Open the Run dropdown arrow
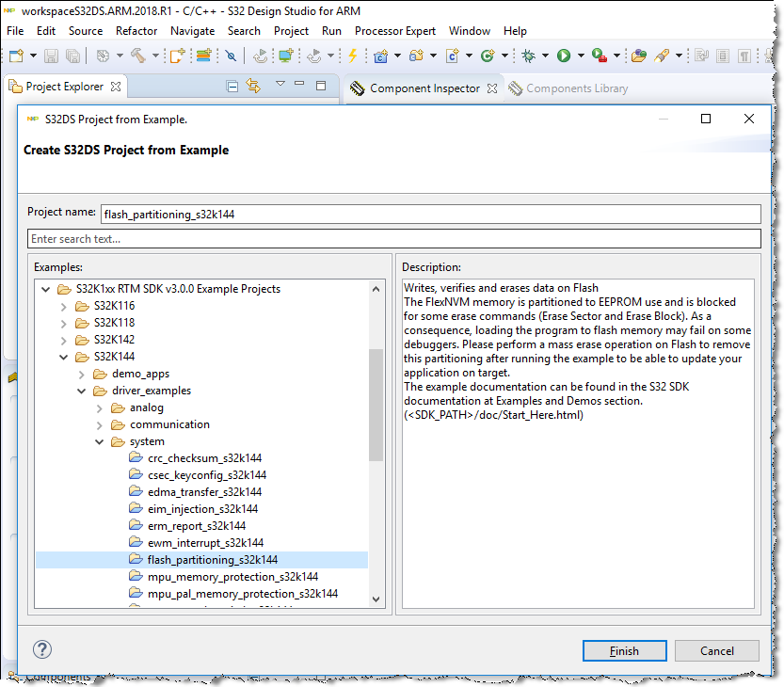 (x=581, y=56)
